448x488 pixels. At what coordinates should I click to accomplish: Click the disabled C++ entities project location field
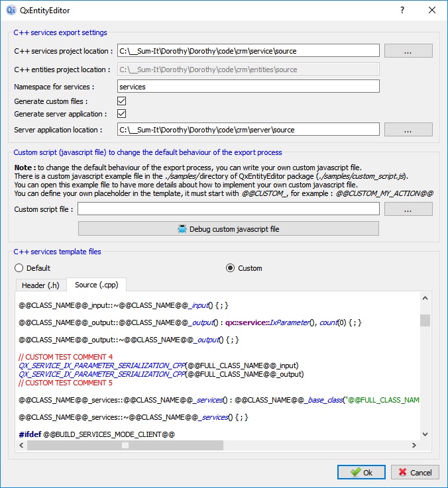click(x=249, y=69)
